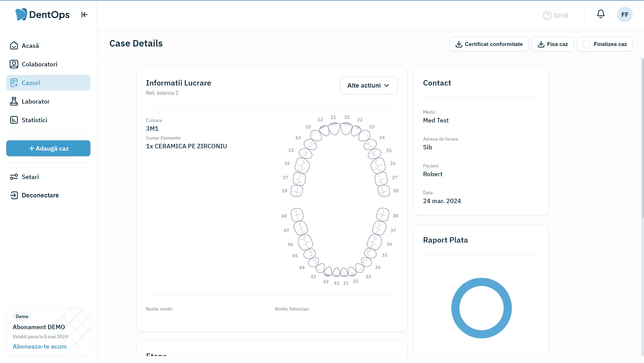
Task: Go to the Cazuri section
Action: [31, 83]
